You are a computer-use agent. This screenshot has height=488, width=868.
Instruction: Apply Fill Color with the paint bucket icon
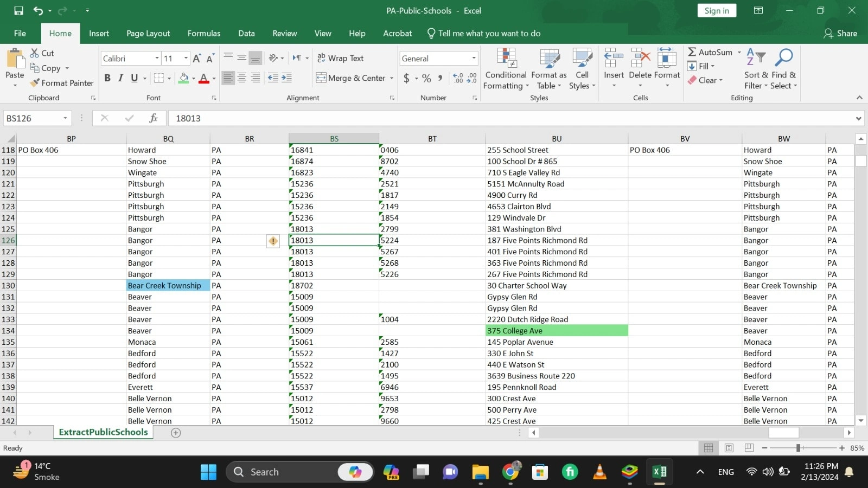[x=184, y=78]
